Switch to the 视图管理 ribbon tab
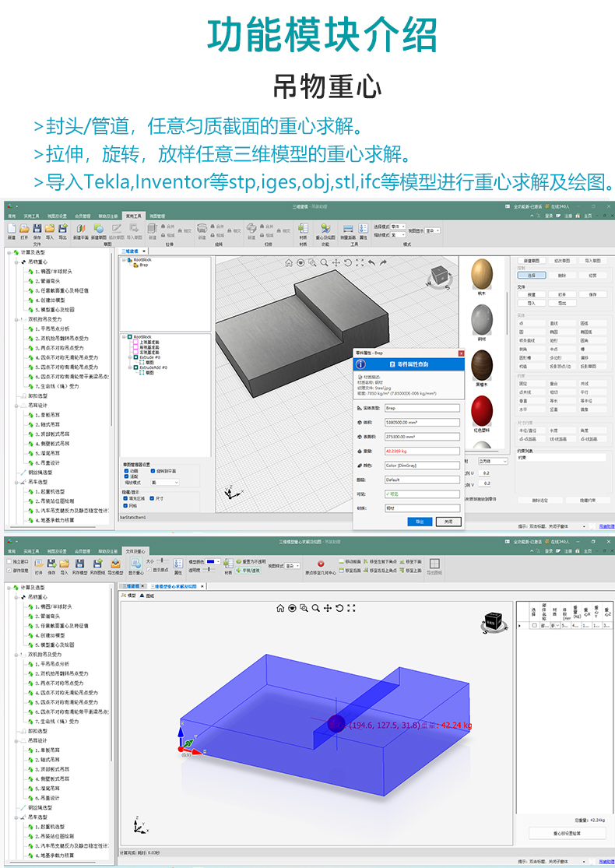This screenshot has height=868, width=615. point(157,216)
